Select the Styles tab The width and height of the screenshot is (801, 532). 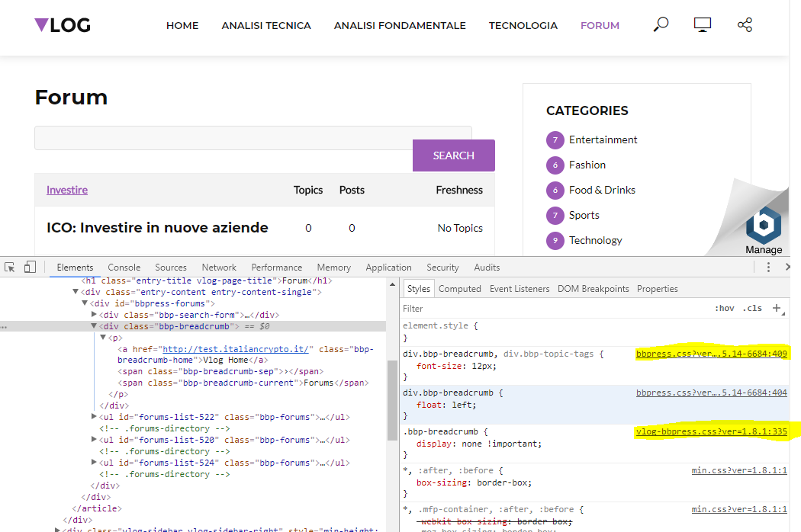[x=418, y=288]
